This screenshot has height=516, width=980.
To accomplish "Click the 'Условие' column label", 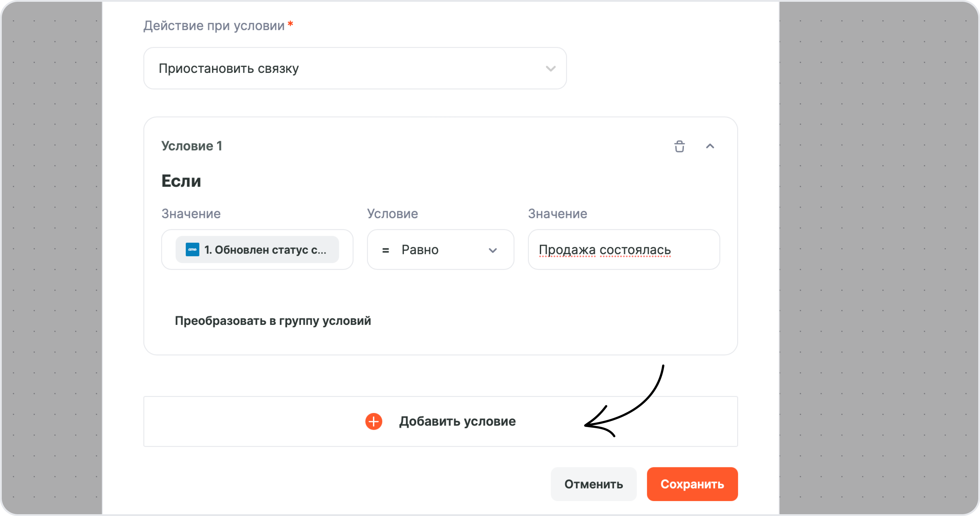I will pos(392,214).
